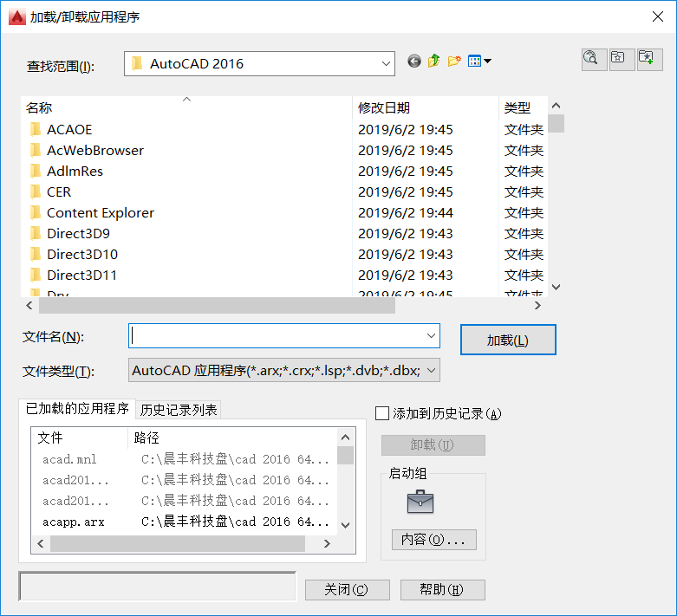Toggle 添加到历史记录 checkbox

pyautogui.click(x=382, y=413)
